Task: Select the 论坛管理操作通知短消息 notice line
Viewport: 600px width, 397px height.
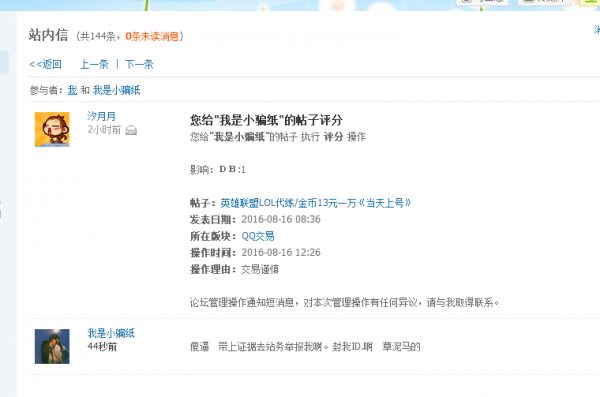Action: [344, 303]
